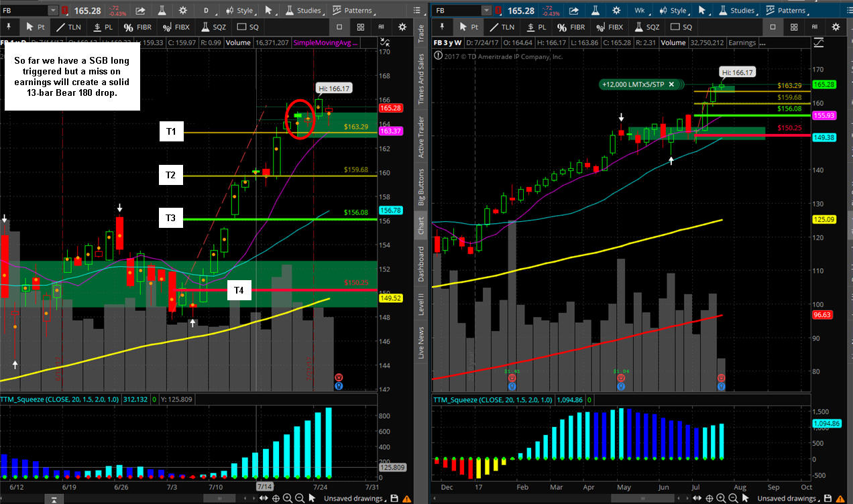The image size is (853, 504).
Task: Switch to the Live News sidebar tab
Action: click(x=421, y=342)
